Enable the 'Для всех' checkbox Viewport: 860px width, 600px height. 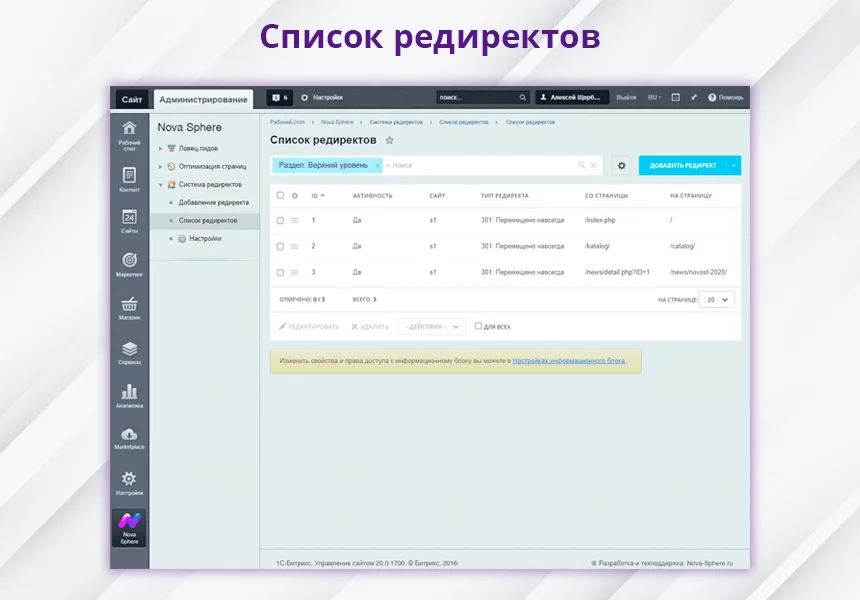[x=478, y=326]
